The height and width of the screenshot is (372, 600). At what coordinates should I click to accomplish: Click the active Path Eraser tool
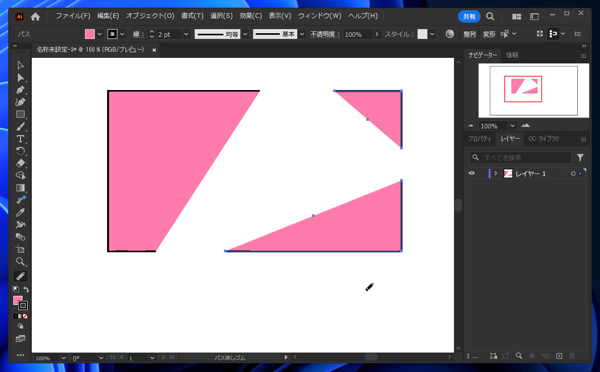(x=20, y=276)
